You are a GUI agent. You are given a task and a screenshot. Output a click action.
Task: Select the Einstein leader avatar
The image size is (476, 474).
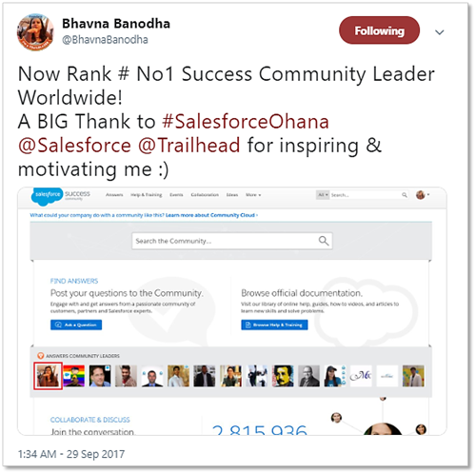(283, 376)
